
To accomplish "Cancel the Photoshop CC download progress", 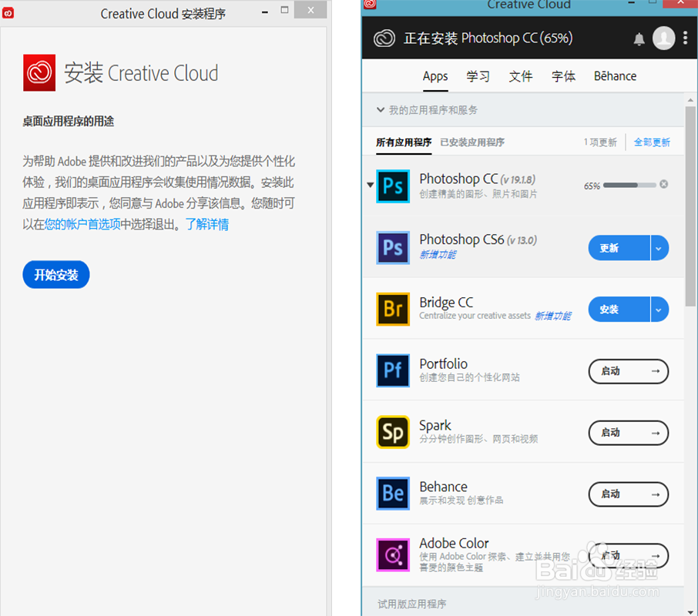I will (663, 185).
